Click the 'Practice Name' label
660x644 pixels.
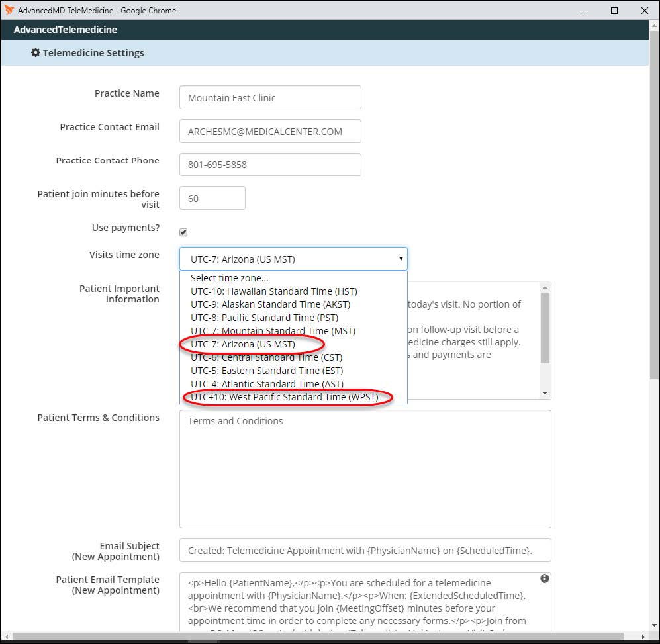(126, 93)
